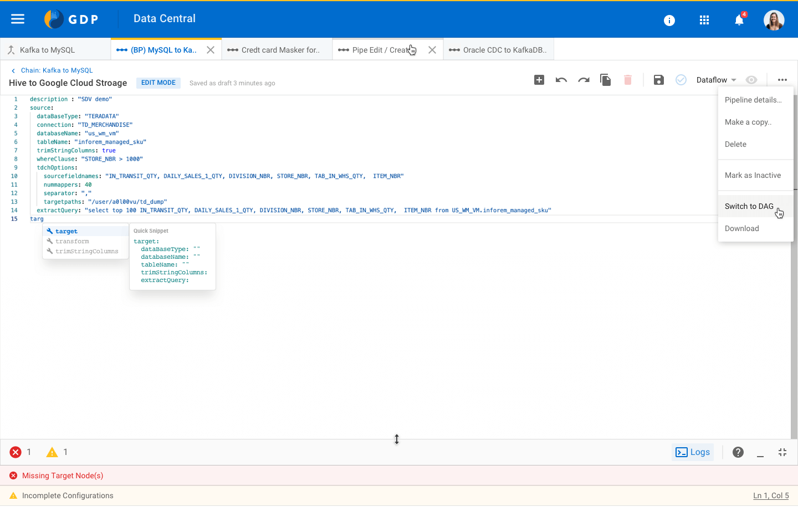The image size is (798, 532).
Task: Delete the pipeline using the trash icon
Action: 628,80
